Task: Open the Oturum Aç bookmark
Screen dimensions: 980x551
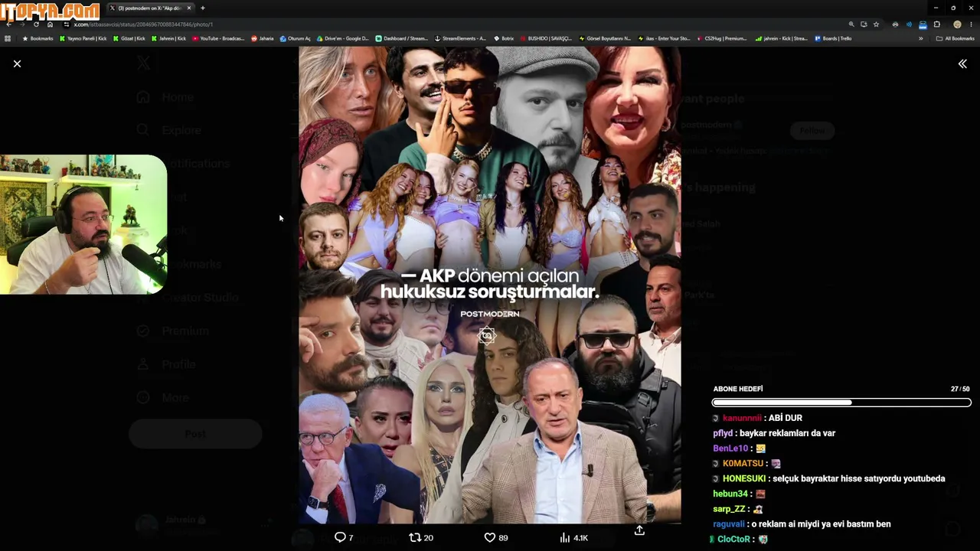Action: click(296, 38)
